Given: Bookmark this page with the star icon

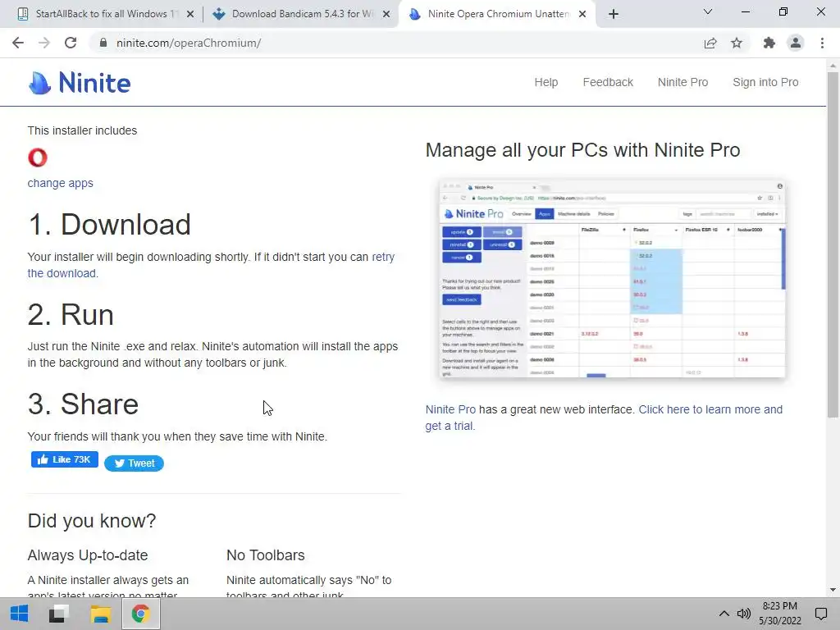Looking at the screenshot, I should pyautogui.click(x=737, y=43).
